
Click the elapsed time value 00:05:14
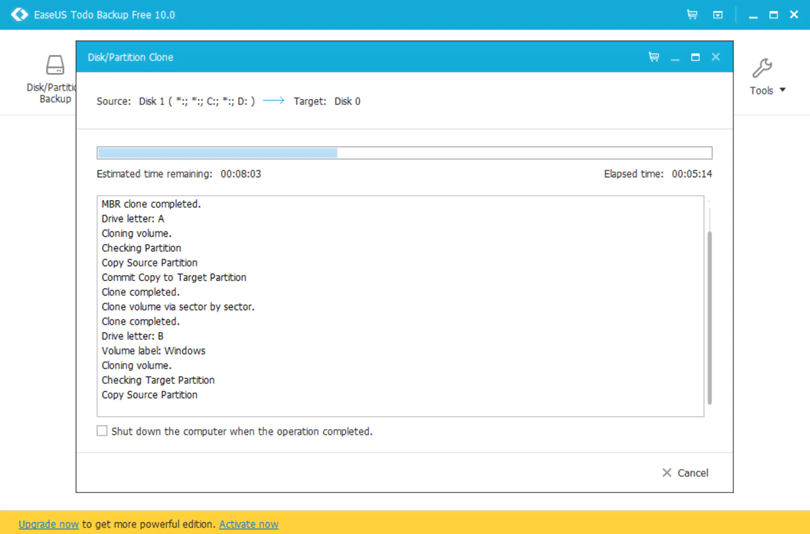click(x=692, y=174)
